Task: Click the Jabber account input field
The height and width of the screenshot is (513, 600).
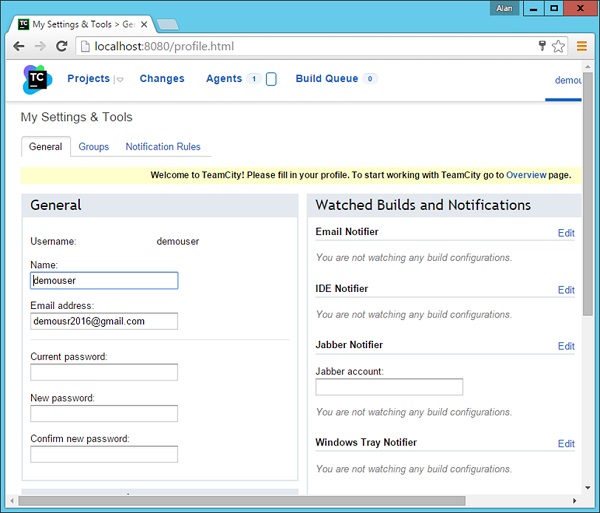Action: tap(389, 387)
